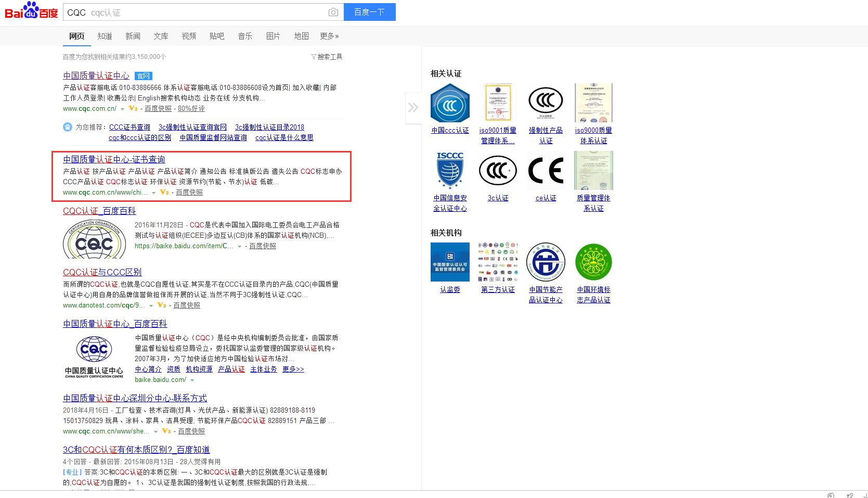Click the CE mark ce认证 icon
The image size is (868, 498).
coord(546,171)
